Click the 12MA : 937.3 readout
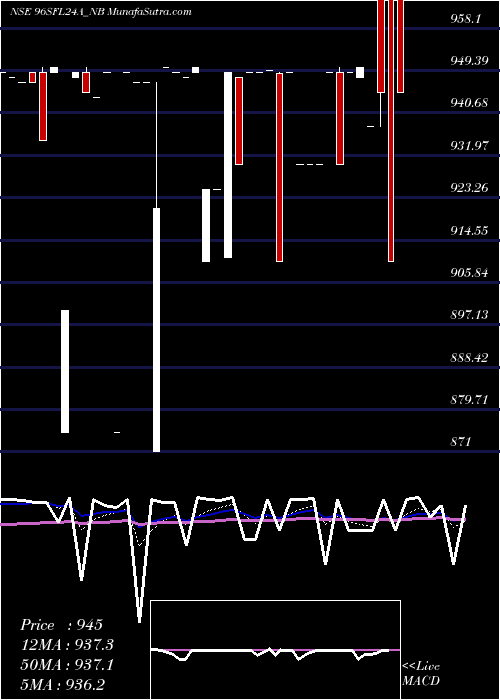The image size is (500, 700). pyautogui.click(x=67, y=645)
